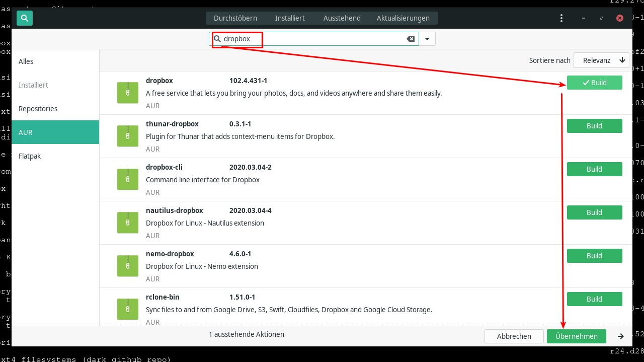Image resolution: width=644 pixels, height=362 pixels.
Task: Restore the package manager window size
Action: (602, 18)
